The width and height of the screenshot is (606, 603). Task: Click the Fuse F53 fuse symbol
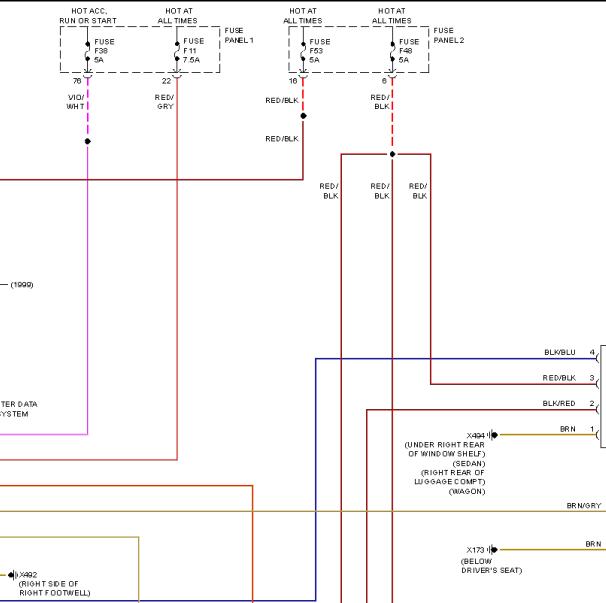(x=303, y=51)
